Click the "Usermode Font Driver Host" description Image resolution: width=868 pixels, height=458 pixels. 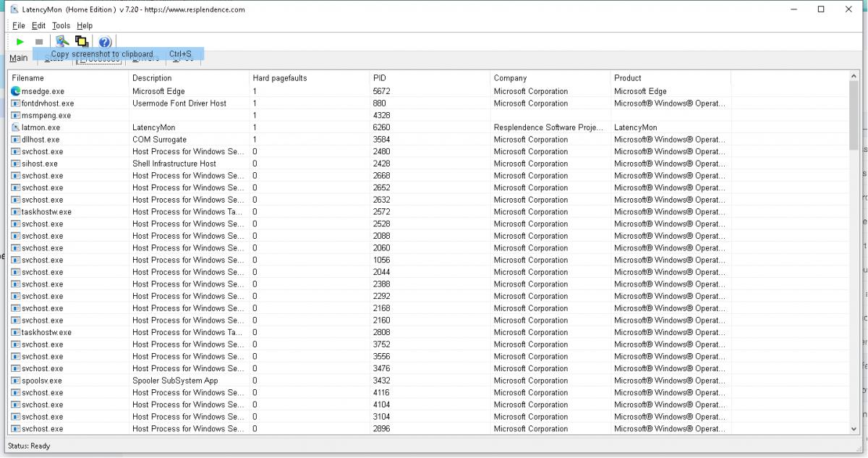click(x=179, y=103)
